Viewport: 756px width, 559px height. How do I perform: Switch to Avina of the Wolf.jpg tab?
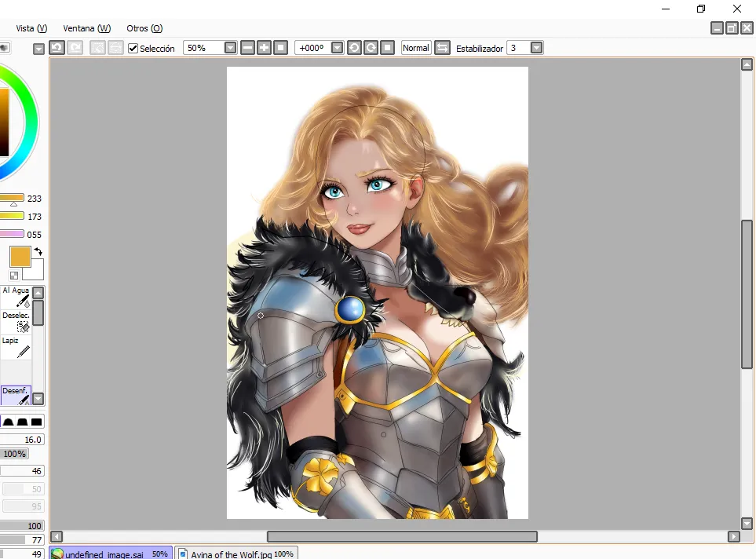(236, 554)
